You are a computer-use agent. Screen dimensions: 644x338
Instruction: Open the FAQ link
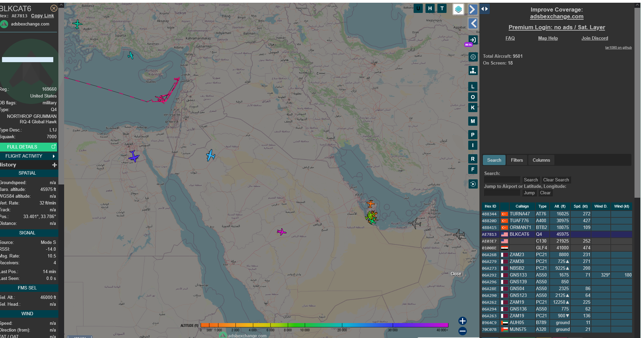[510, 38]
